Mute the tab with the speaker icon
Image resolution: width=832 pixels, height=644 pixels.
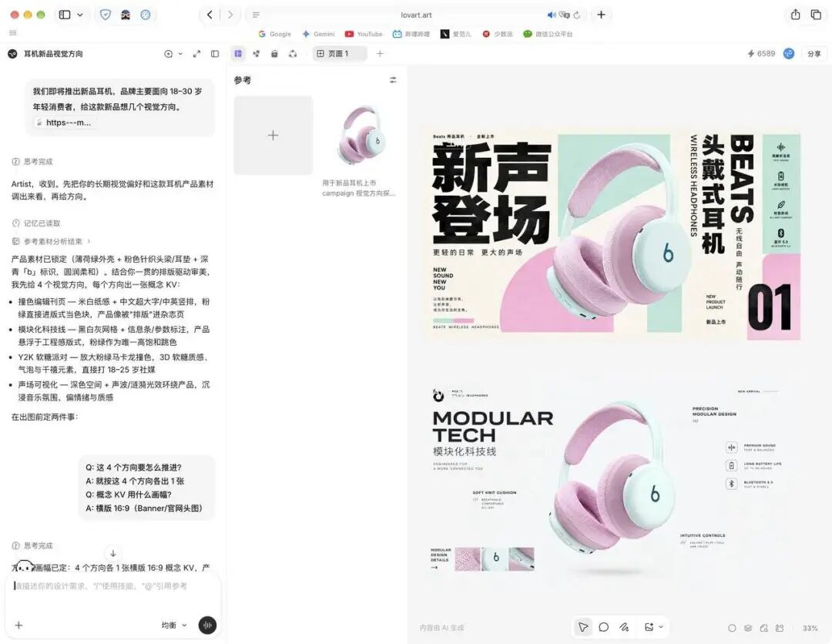(552, 15)
